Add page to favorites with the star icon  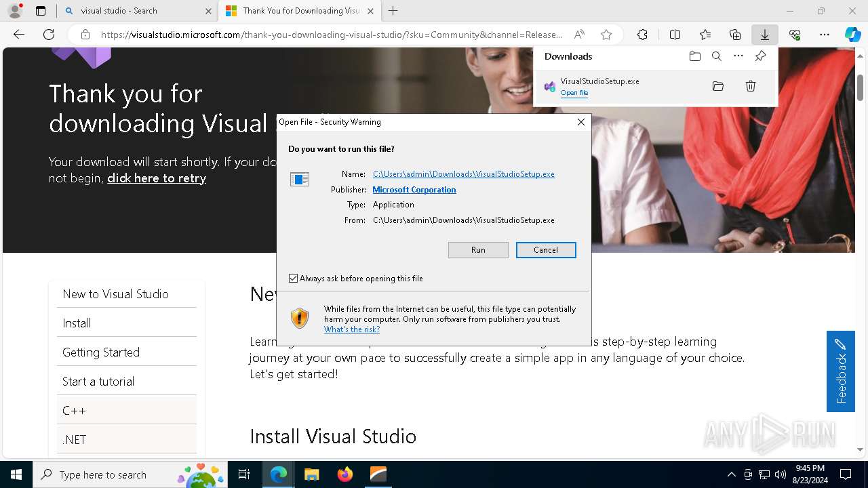coord(606,35)
